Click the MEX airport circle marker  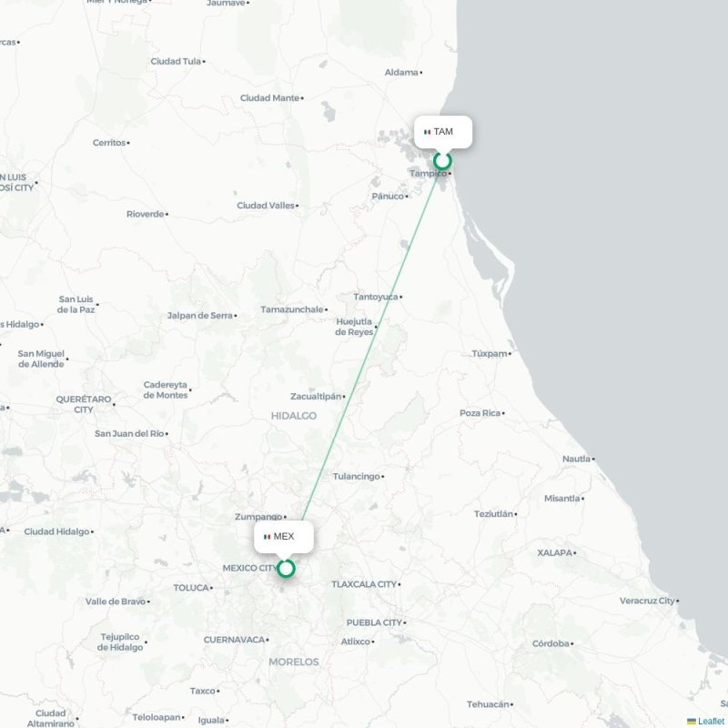point(286,568)
